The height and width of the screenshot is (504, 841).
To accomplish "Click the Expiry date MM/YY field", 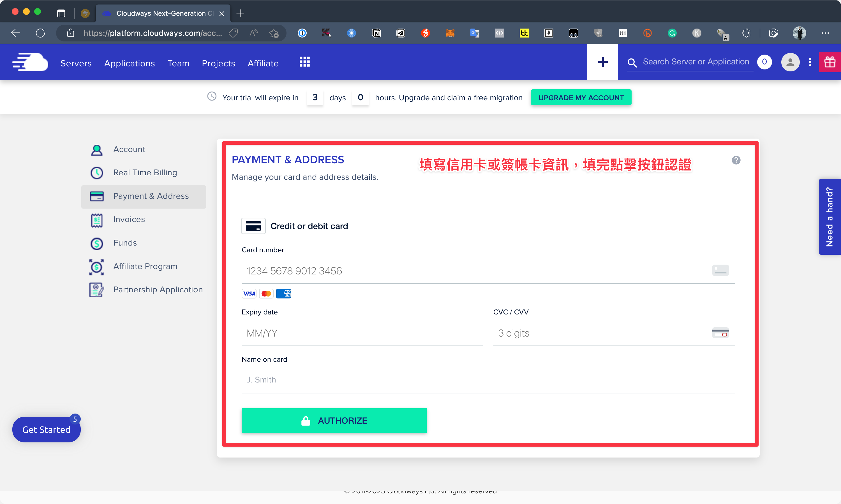I will coord(362,333).
